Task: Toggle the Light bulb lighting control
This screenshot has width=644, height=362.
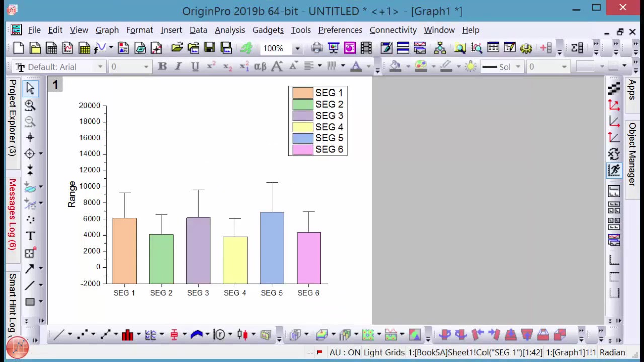Action: click(471, 67)
